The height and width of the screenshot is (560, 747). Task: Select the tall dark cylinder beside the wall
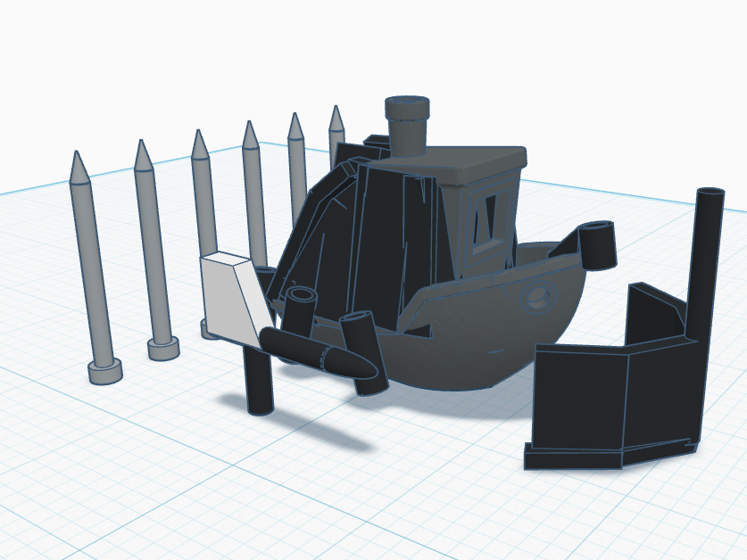tap(706, 262)
